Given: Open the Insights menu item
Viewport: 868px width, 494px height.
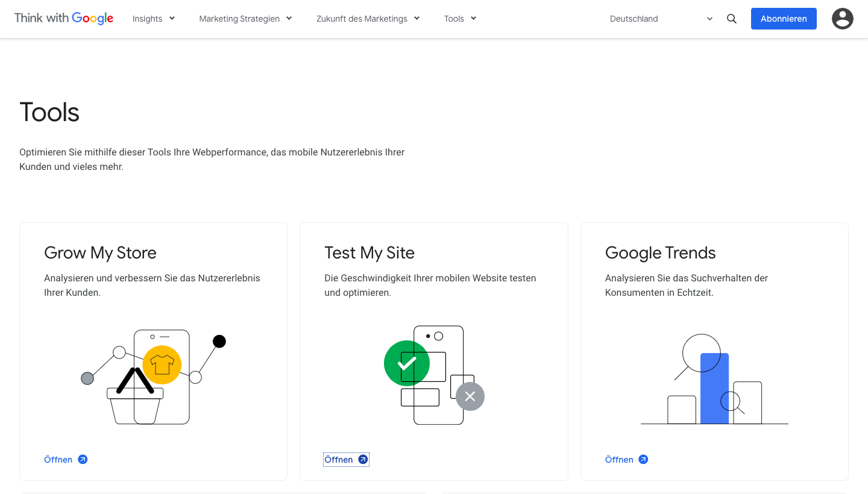Looking at the screenshot, I should 148,19.
